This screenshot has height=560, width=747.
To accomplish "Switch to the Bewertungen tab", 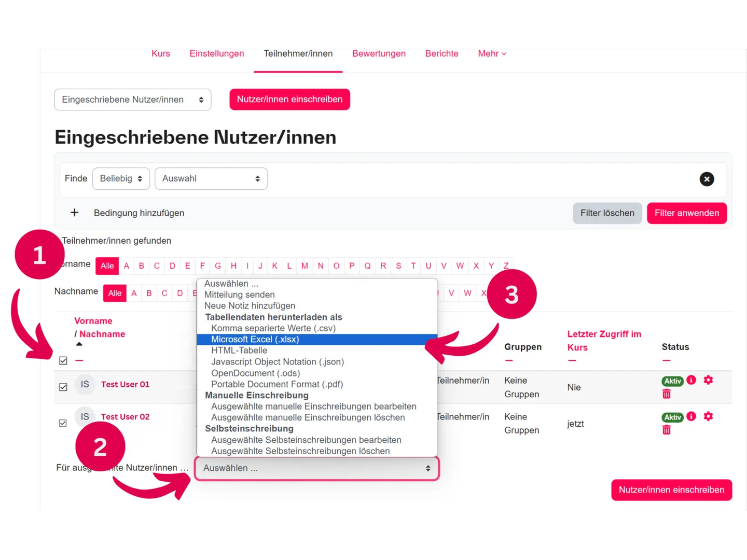I will [379, 53].
